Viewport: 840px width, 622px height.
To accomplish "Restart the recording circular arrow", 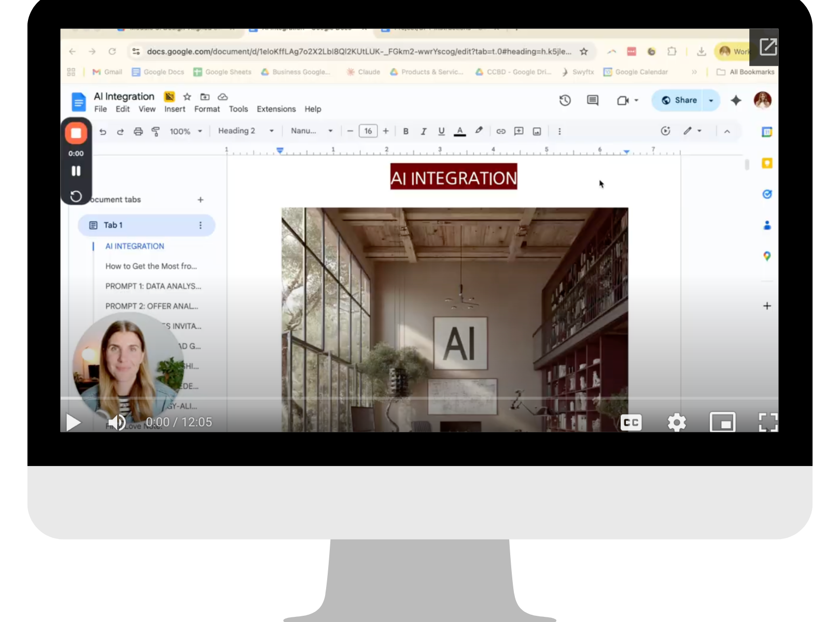I will (76, 196).
